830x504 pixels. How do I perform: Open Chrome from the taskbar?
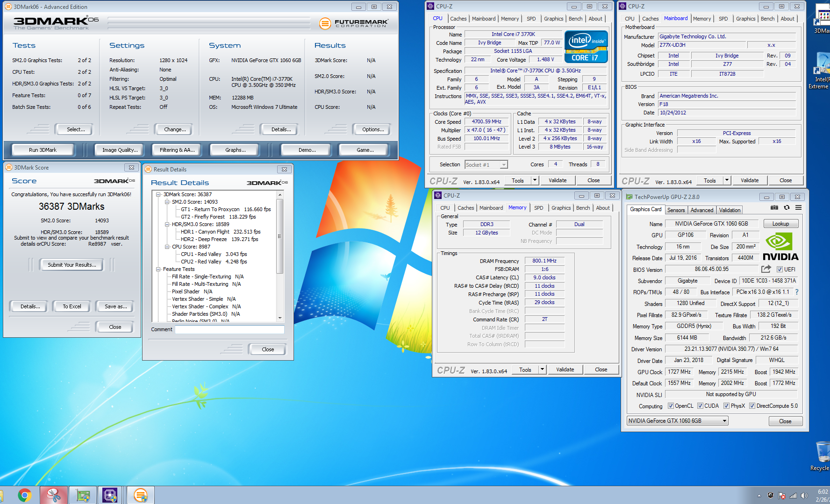(25, 495)
